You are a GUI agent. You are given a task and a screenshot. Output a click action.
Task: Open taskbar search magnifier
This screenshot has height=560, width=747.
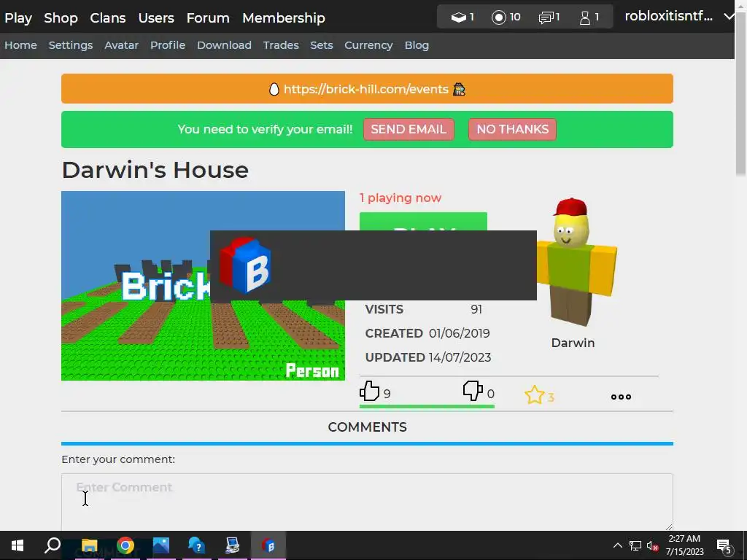[53, 545]
